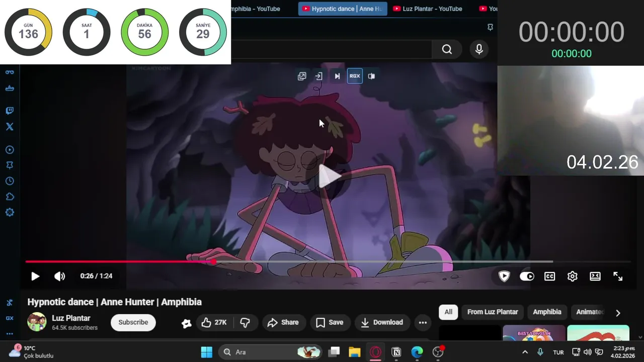The image size is (644, 362).
Task: Toggle the RGX video enhancement button
Action: [355, 76]
